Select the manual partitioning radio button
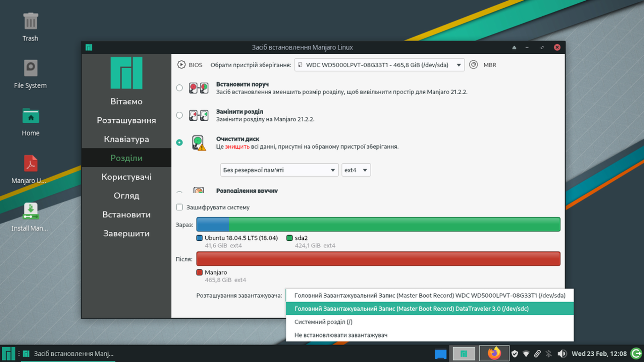The height and width of the screenshot is (362, 644). [x=179, y=192]
